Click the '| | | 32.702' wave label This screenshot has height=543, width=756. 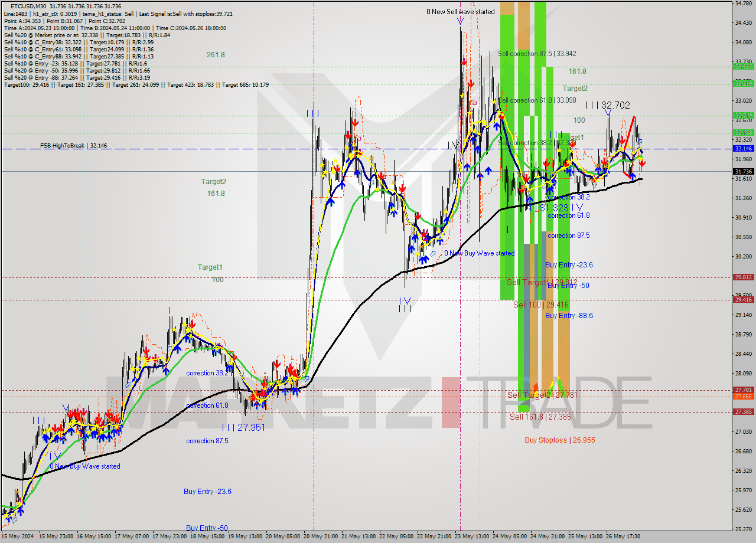click(608, 105)
